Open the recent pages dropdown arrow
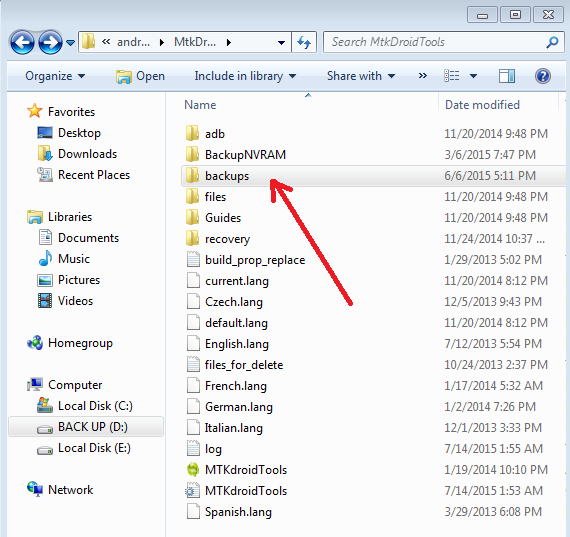570x537 pixels. [x=71, y=43]
